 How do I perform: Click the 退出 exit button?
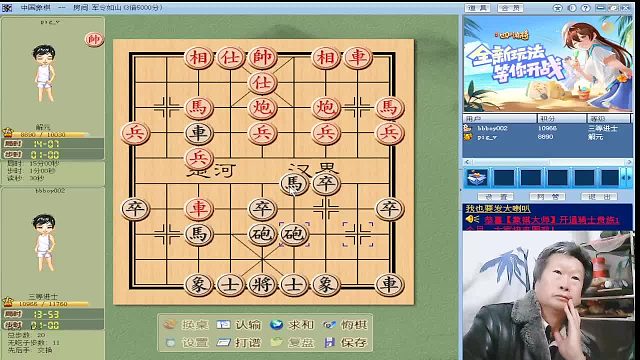click(x=599, y=197)
